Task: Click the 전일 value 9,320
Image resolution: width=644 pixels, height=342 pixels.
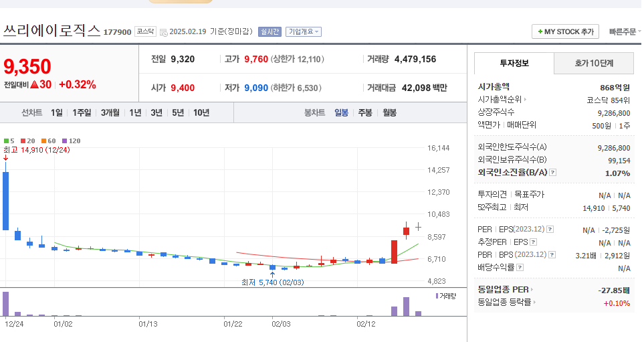Action: point(183,59)
